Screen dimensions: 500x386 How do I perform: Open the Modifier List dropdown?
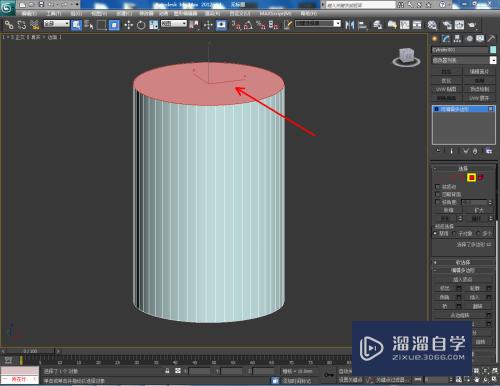[464, 60]
